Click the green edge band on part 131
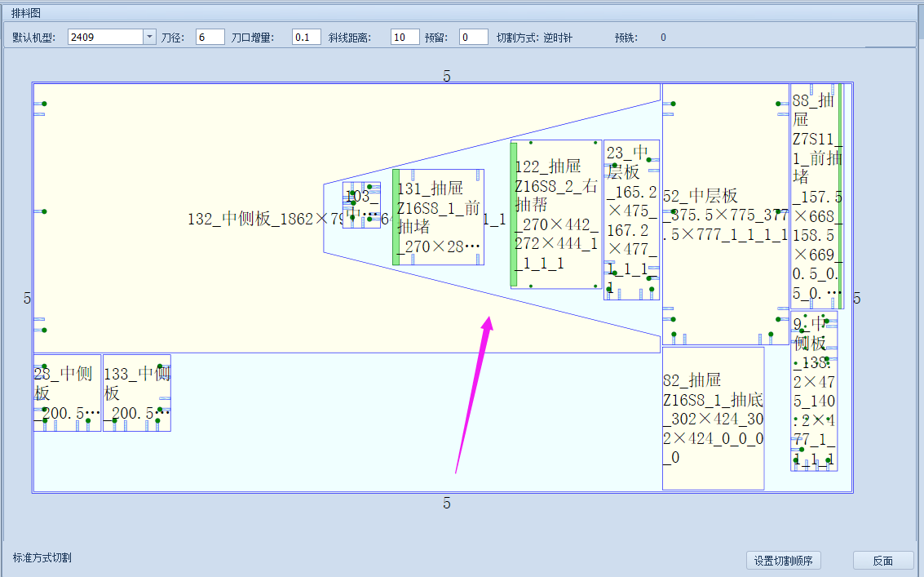The image size is (924, 577). pyautogui.click(x=396, y=217)
